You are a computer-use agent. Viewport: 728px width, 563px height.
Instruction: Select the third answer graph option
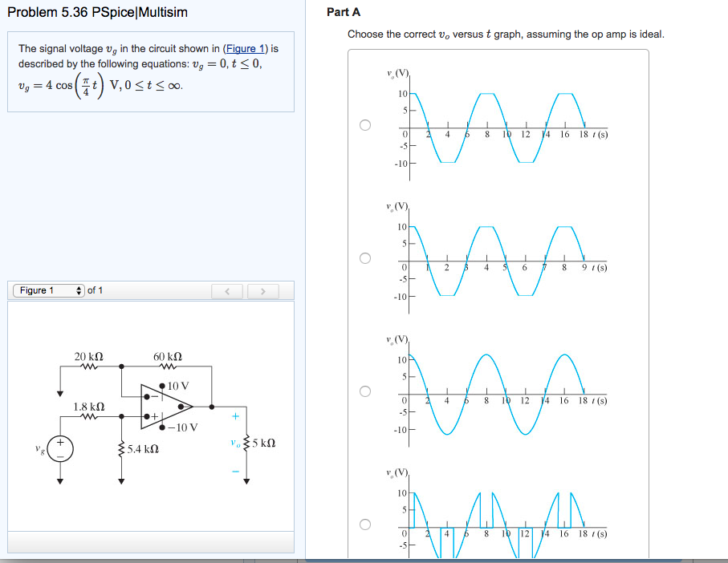coord(364,391)
